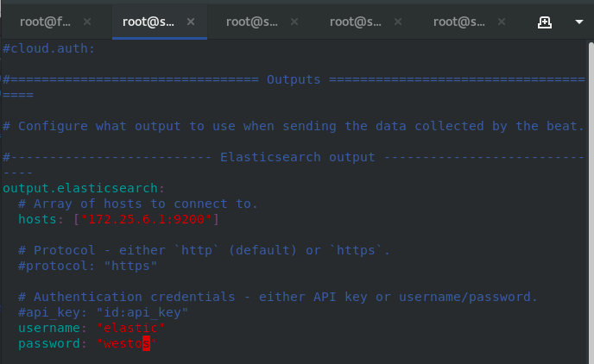Close the third terminal tab
Image resolution: width=594 pixels, height=364 pixels.
294,22
